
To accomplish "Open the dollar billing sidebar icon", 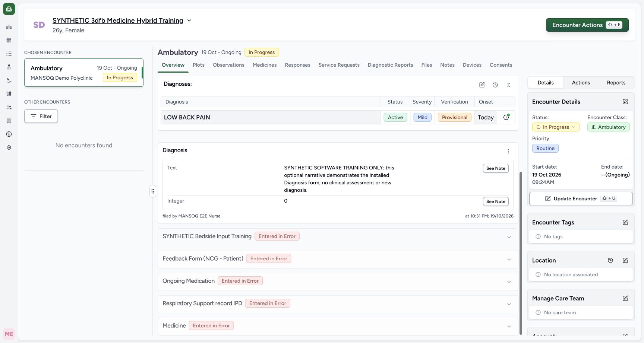I will tap(9, 134).
